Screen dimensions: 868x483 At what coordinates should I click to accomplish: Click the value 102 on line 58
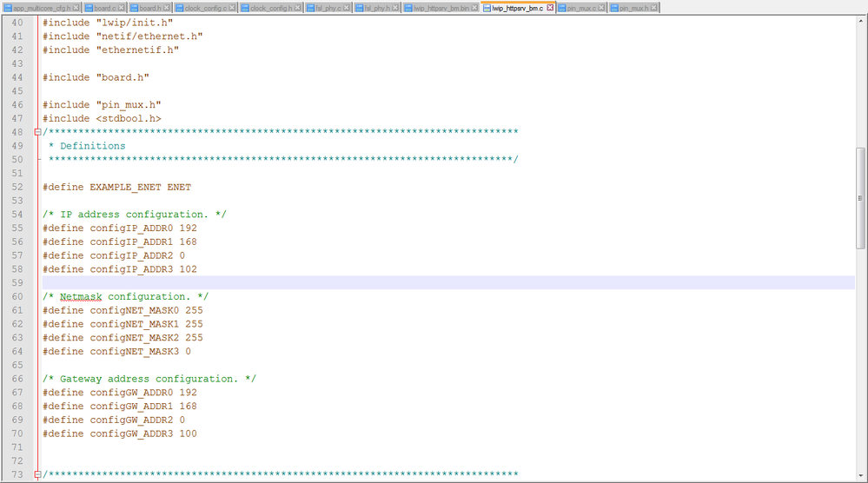[x=189, y=269]
